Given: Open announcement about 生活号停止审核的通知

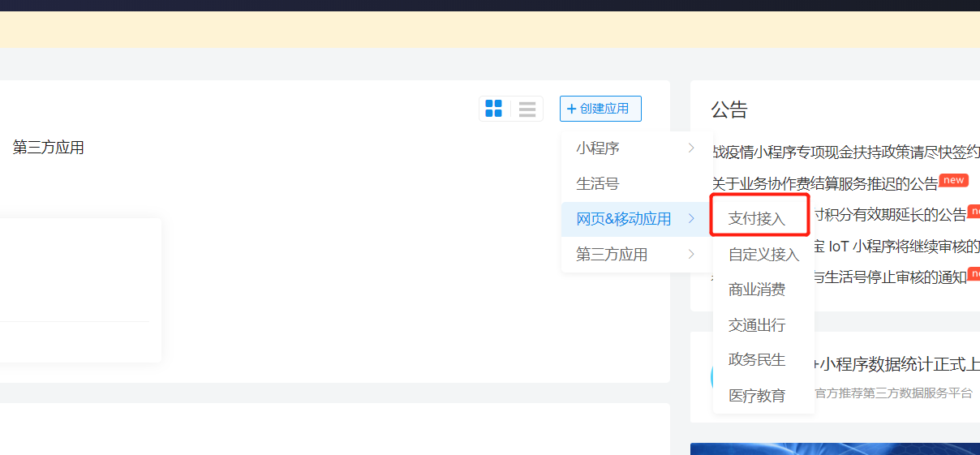Looking at the screenshot, I should point(891,277).
